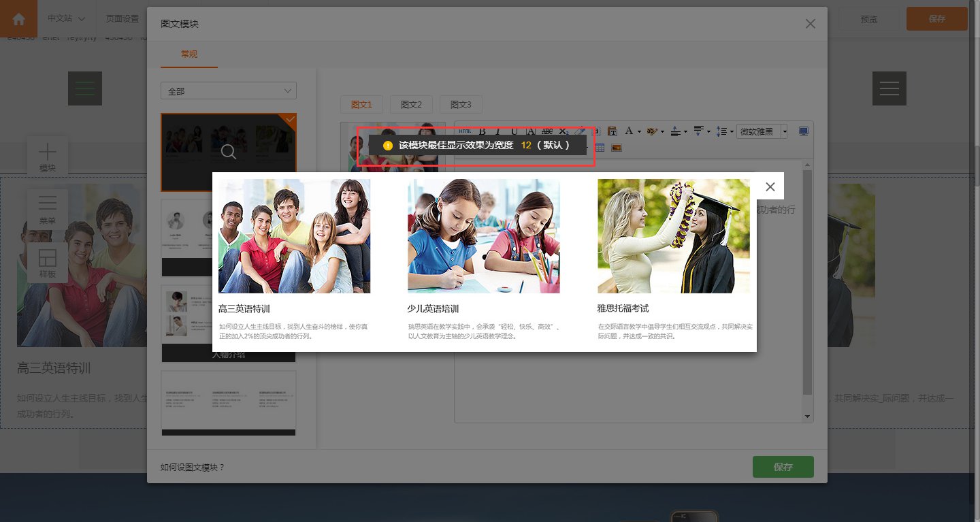Image resolution: width=980 pixels, height=522 pixels.
Task: Click the green 保存 button in dialog
Action: click(x=783, y=467)
